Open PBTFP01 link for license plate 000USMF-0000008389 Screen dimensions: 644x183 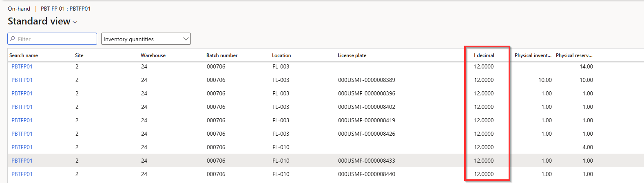point(22,80)
